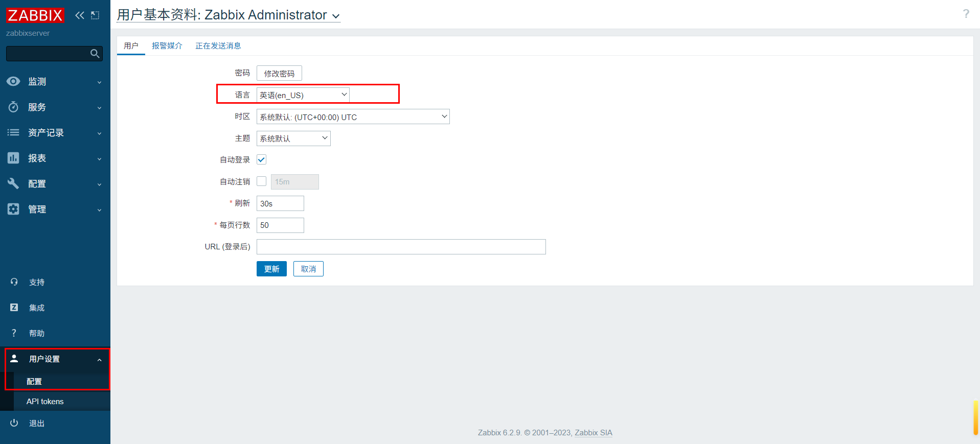This screenshot has width=980, height=444.
Task: Select the 退出 menu item
Action: (x=37, y=423)
